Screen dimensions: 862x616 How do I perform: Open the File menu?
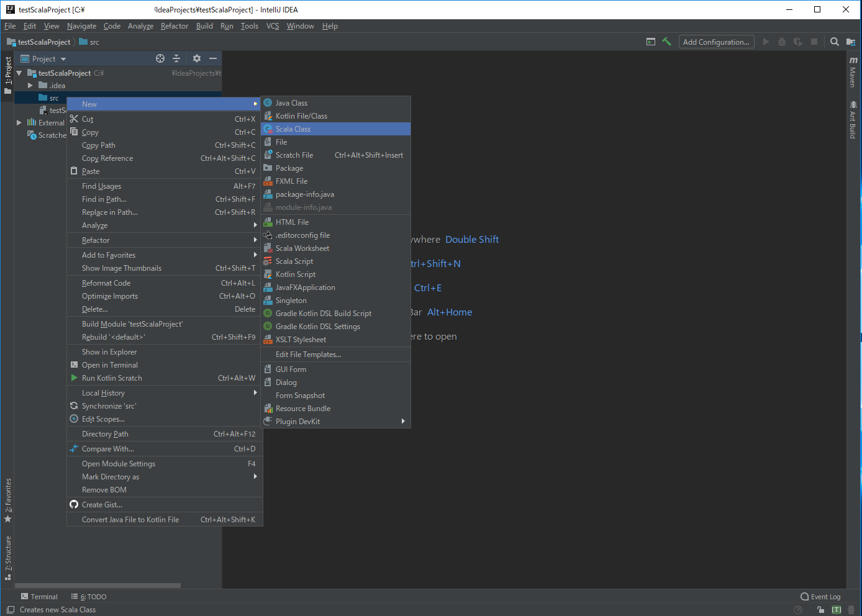[10, 26]
